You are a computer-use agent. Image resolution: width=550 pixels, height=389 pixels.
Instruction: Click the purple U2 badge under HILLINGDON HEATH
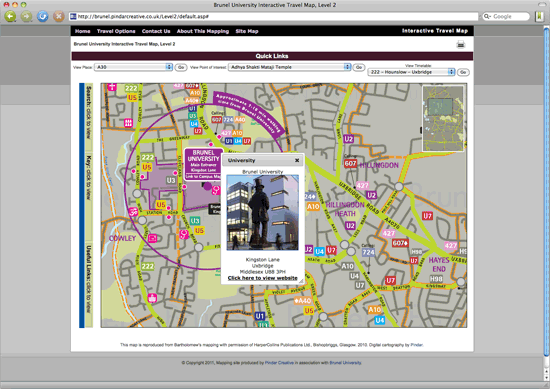pos(350,226)
